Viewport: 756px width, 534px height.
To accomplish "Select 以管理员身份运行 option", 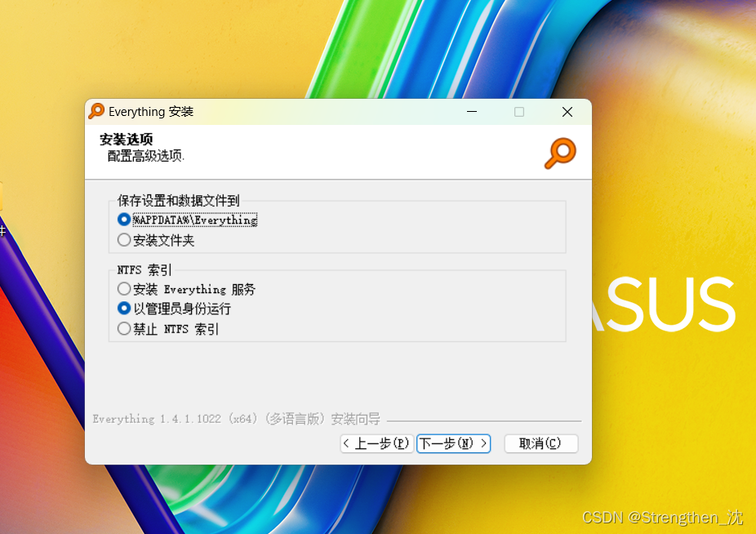I will coord(124,309).
